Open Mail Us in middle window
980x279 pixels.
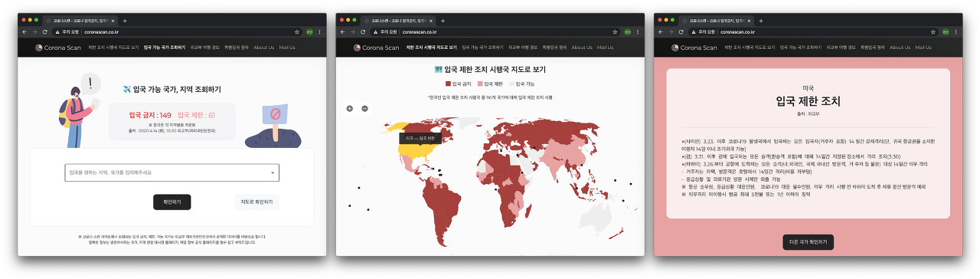[606, 48]
